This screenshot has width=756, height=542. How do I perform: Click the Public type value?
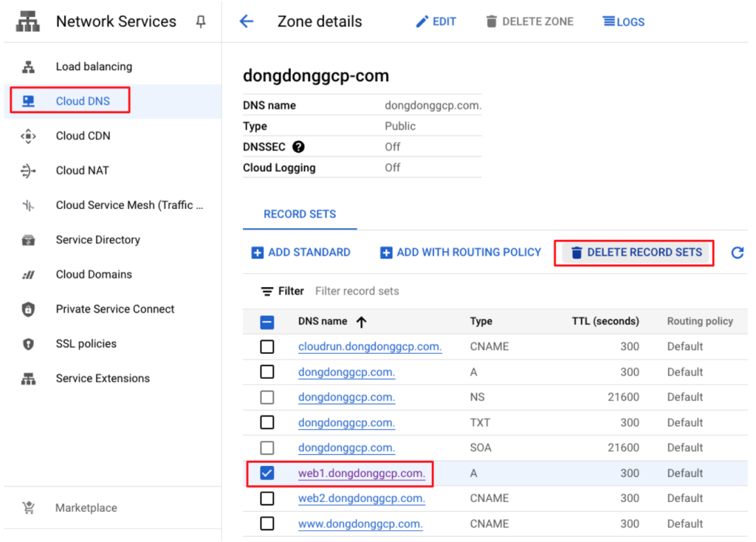[399, 126]
